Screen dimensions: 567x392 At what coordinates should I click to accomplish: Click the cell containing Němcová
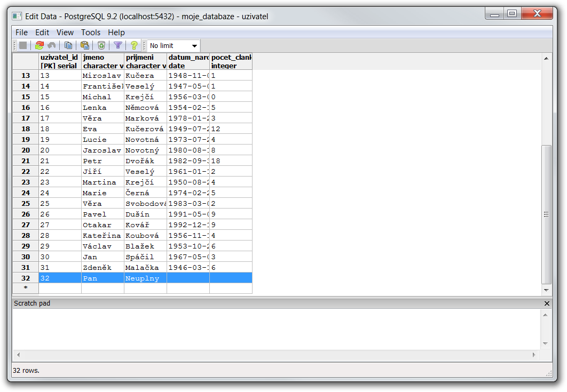click(145, 107)
